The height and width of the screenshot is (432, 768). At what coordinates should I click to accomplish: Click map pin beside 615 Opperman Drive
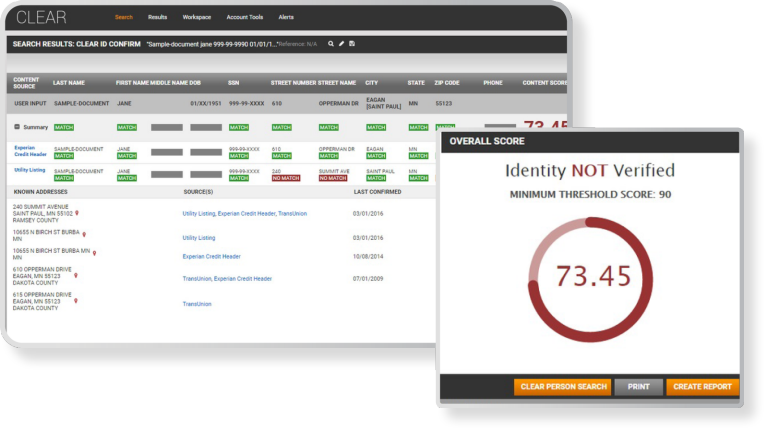point(76,300)
